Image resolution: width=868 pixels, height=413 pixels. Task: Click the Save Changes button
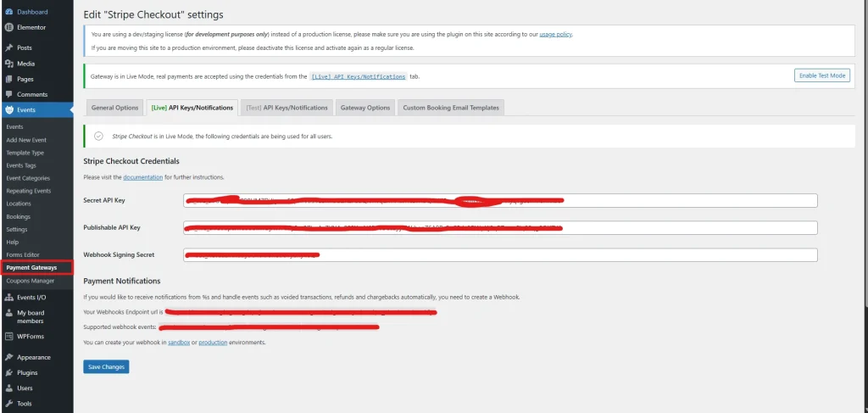click(106, 366)
